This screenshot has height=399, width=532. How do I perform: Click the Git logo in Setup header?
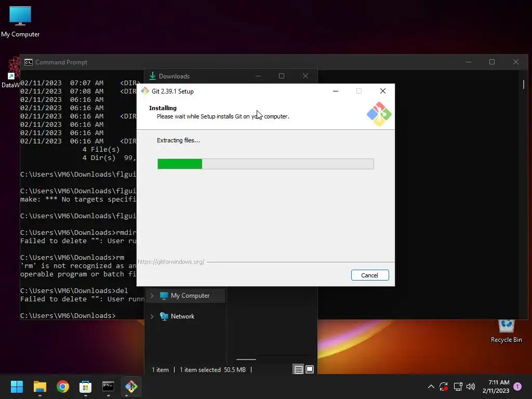coord(379,114)
